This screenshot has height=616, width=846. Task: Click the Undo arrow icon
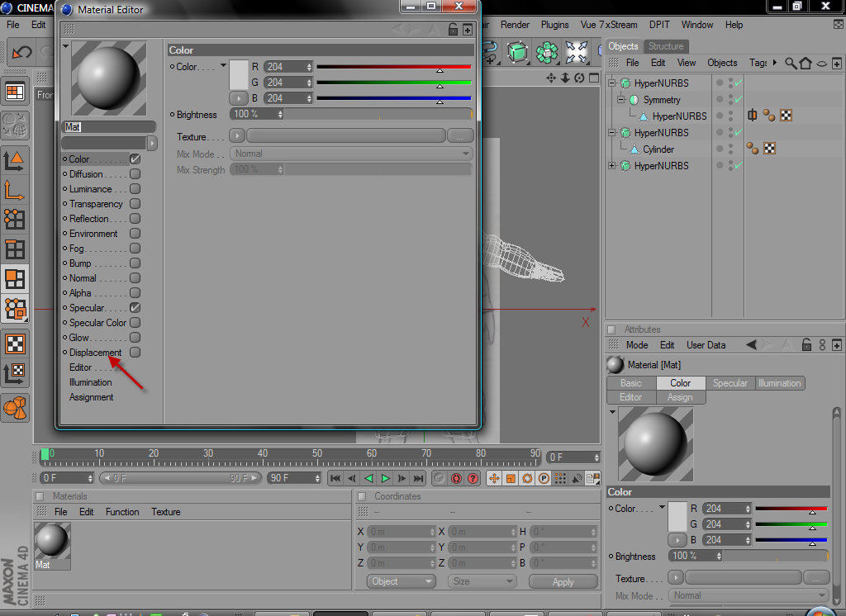(22, 52)
